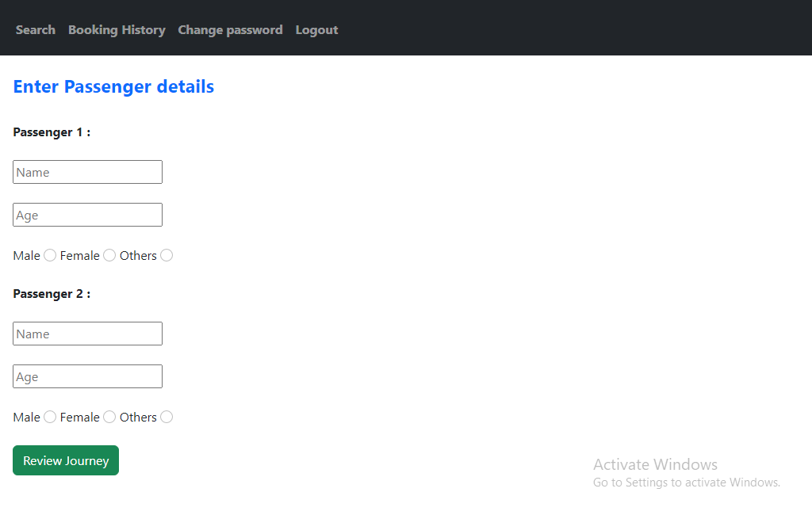Open Change password page
The image size is (812, 515).
230,30
